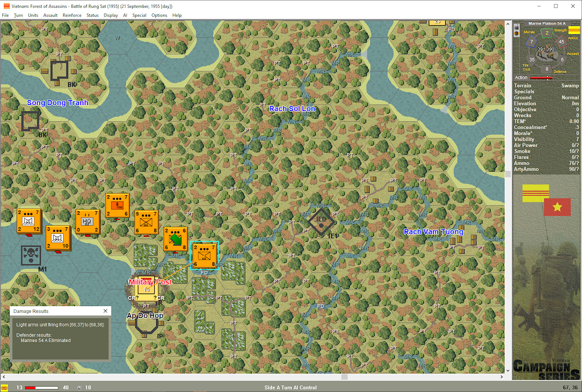Image resolution: width=582 pixels, height=392 pixels.
Task: Click the 'Marines 54 A Eliminated' result line
Action: [46, 340]
